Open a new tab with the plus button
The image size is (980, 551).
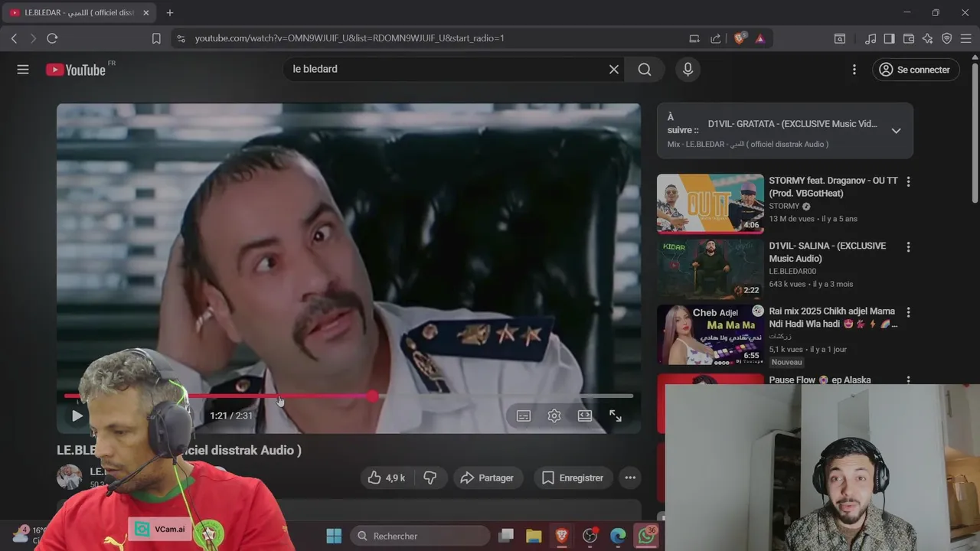click(169, 13)
